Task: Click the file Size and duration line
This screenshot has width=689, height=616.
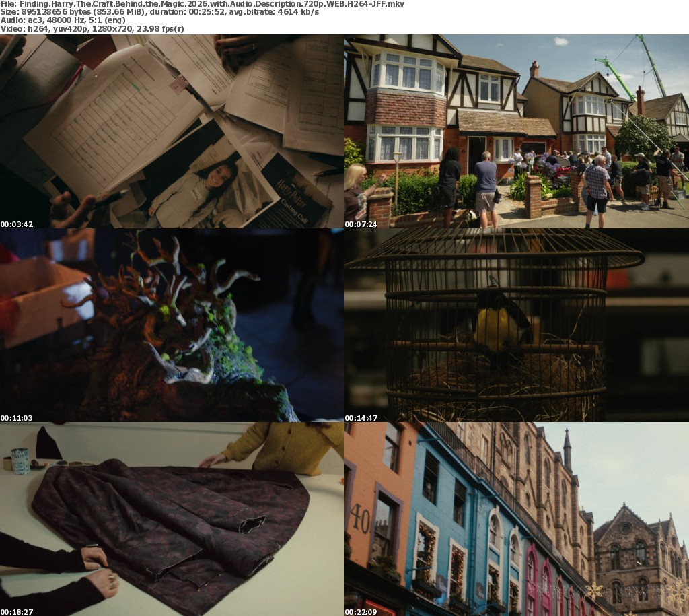Action: tap(159, 12)
